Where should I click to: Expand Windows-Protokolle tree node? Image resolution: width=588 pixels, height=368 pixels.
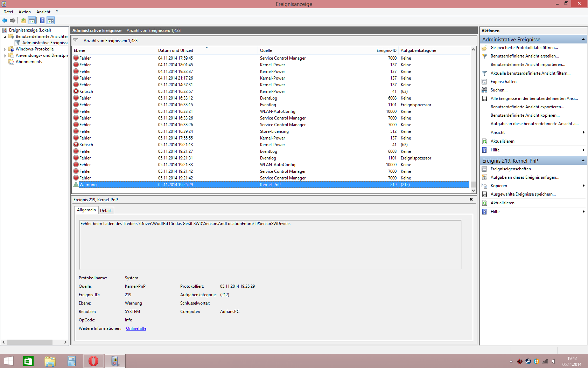tap(5, 49)
